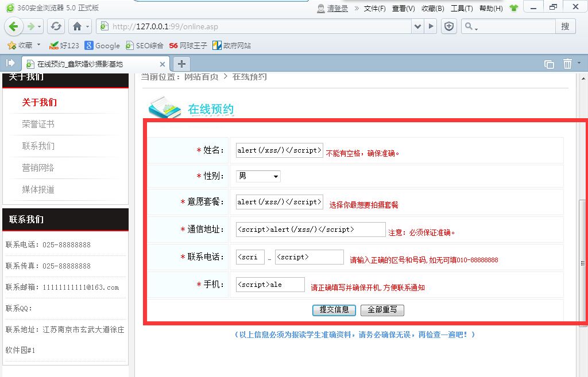Open 营销网络 sidebar link

(x=38, y=168)
